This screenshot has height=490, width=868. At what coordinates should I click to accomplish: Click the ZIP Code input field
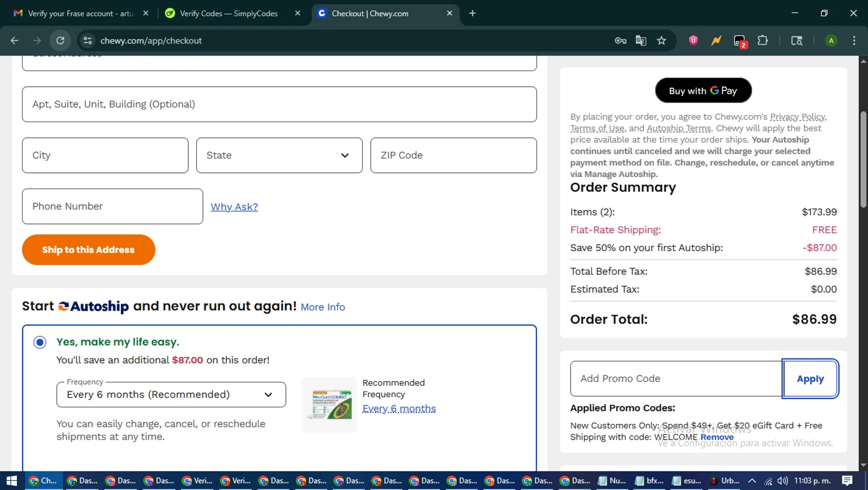click(x=454, y=155)
